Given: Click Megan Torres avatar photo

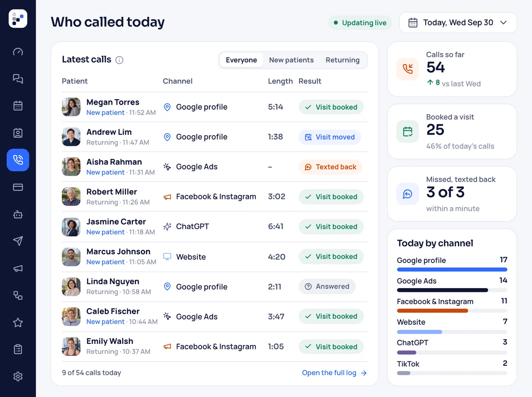Looking at the screenshot, I should point(71,107).
